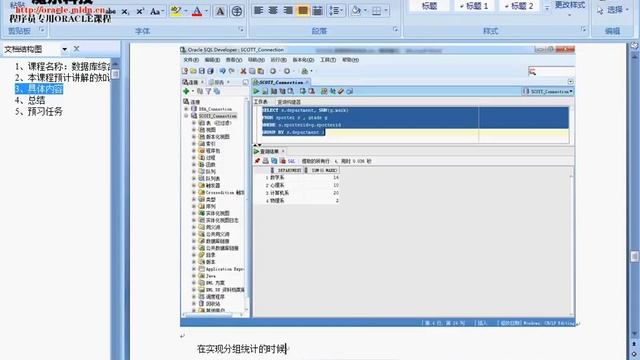Close the 文档结构图 pane
Screen dimensions: 640x360
pos(76,49)
